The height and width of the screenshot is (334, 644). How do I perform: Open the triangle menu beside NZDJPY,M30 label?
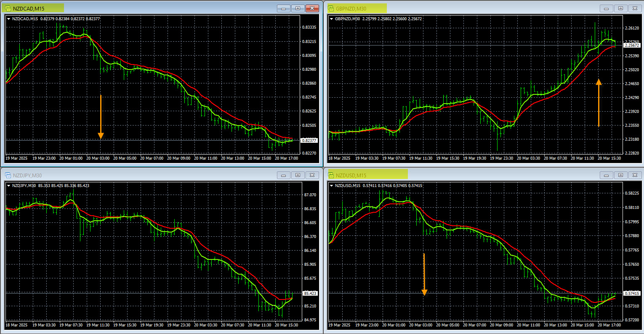click(9, 186)
